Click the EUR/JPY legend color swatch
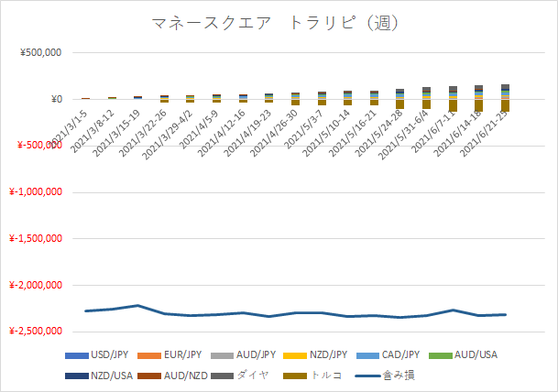Viewport: 558px width, 392px height. (x=149, y=355)
